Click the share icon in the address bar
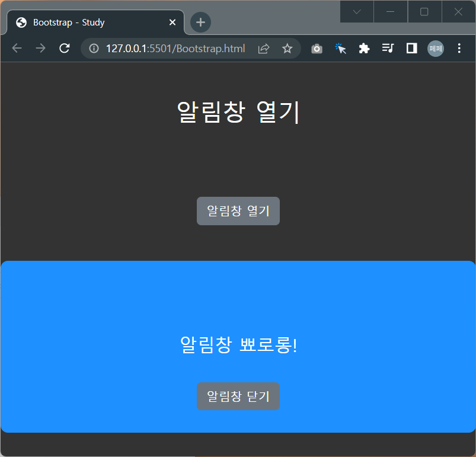This screenshot has width=476, height=457. tap(263, 48)
